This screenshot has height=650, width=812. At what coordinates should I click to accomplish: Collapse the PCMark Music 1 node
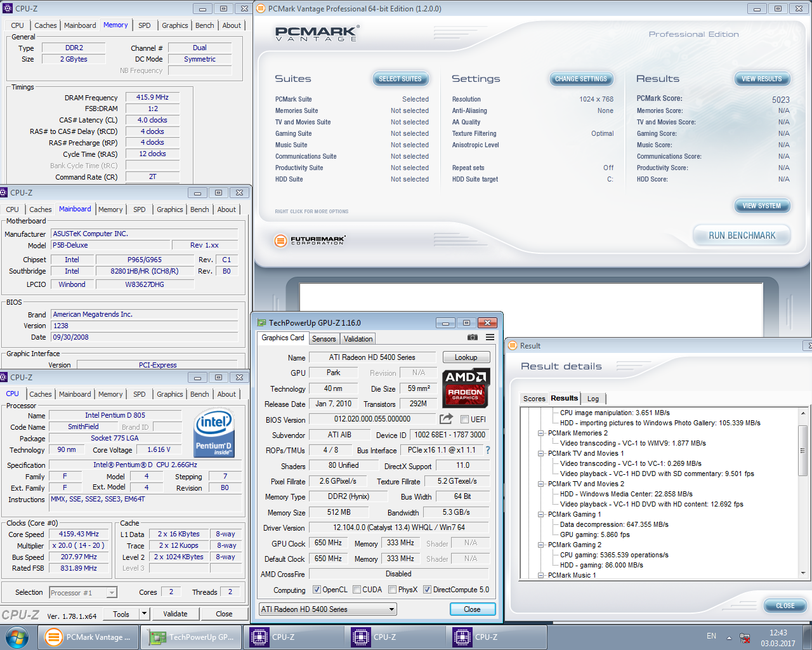(x=541, y=575)
